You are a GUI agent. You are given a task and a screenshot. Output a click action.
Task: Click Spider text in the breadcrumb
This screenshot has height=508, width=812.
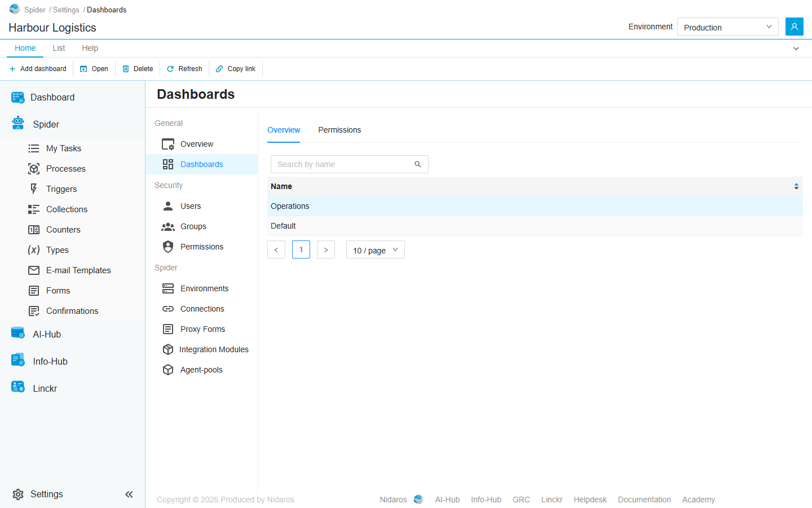click(x=35, y=10)
